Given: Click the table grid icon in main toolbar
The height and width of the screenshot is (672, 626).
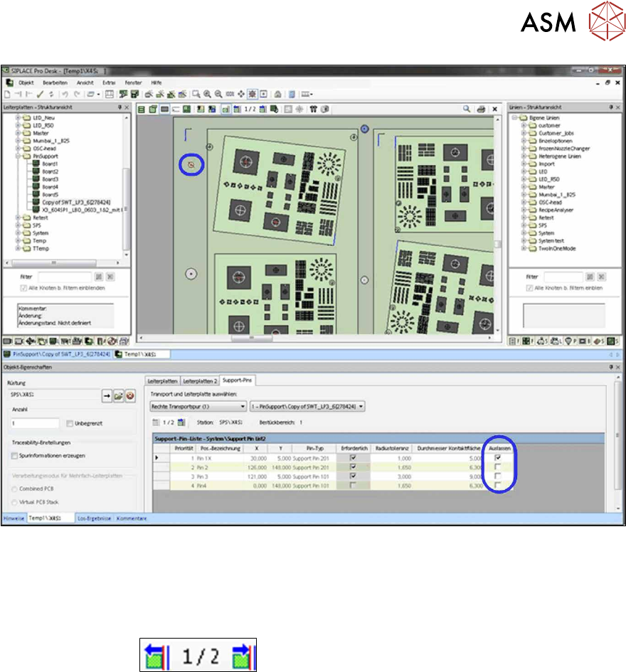Looking at the screenshot, I should tap(110, 94).
